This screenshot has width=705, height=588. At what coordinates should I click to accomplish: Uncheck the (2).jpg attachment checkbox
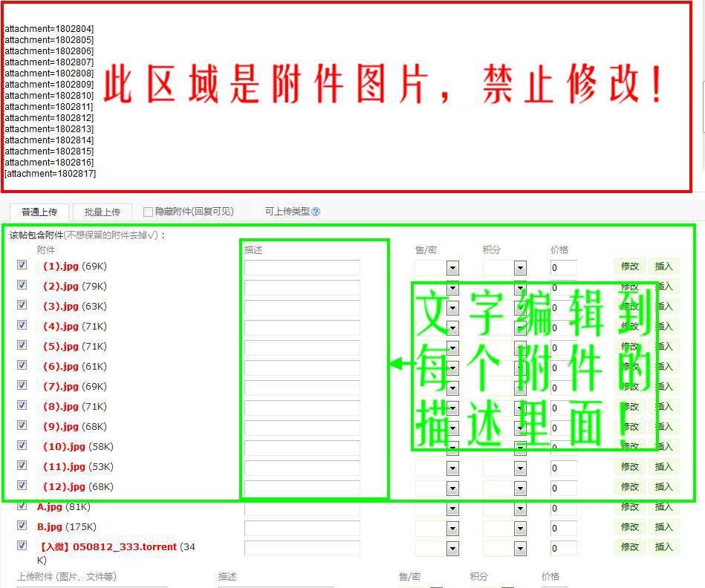[22, 285]
